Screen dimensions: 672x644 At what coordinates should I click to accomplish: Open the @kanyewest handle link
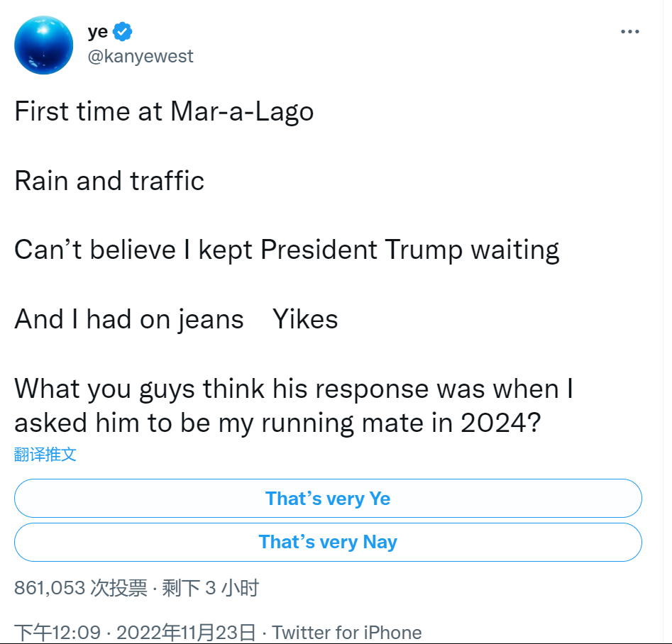140,57
